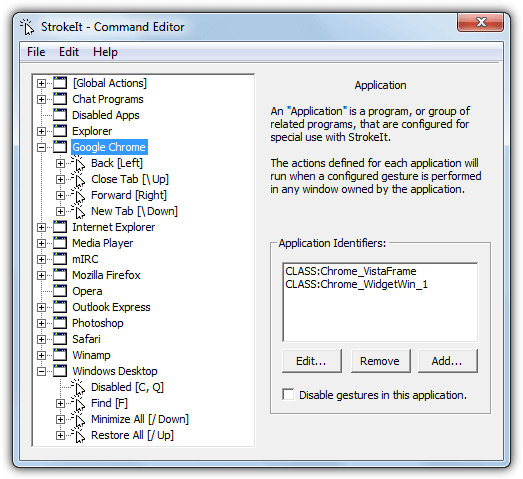Click the Mozilla Firefox application icon
The image size is (523, 479).
coord(60,275)
